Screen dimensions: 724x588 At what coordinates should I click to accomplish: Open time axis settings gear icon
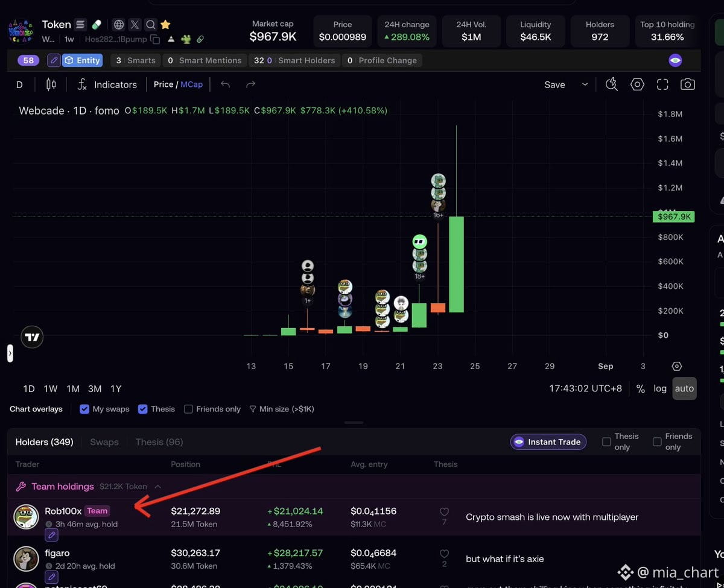click(677, 366)
